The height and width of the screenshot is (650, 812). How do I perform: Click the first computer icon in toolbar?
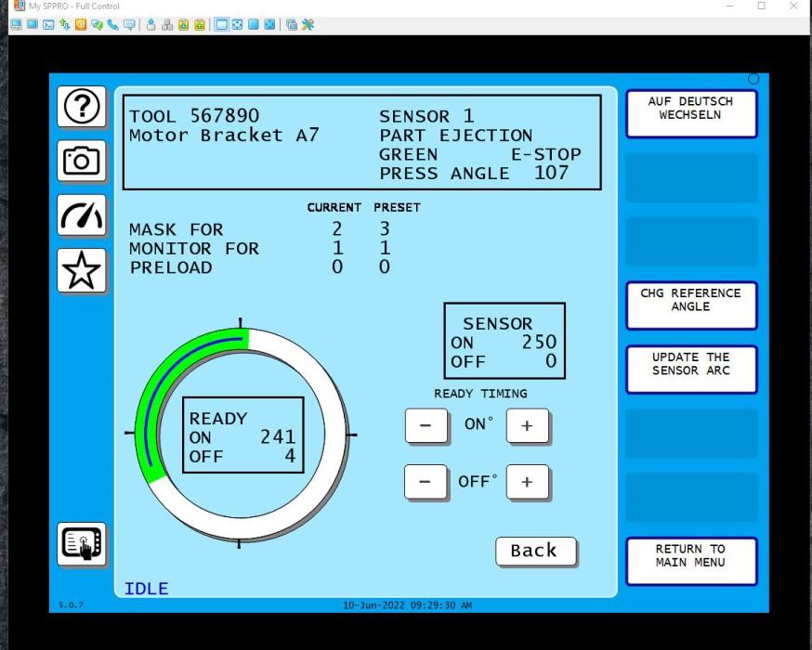(x=16, y=24)
